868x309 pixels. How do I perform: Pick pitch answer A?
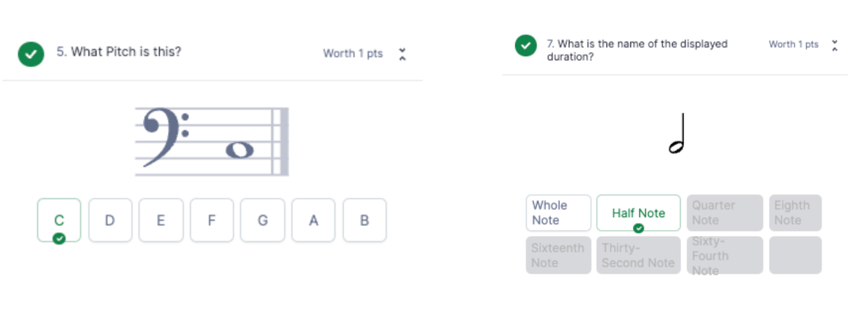(x=313, y=220)
